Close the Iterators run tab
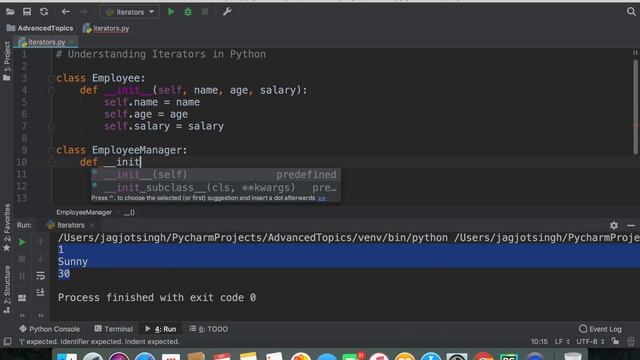The width and height of the screenshot is (640, 360). 92,225
